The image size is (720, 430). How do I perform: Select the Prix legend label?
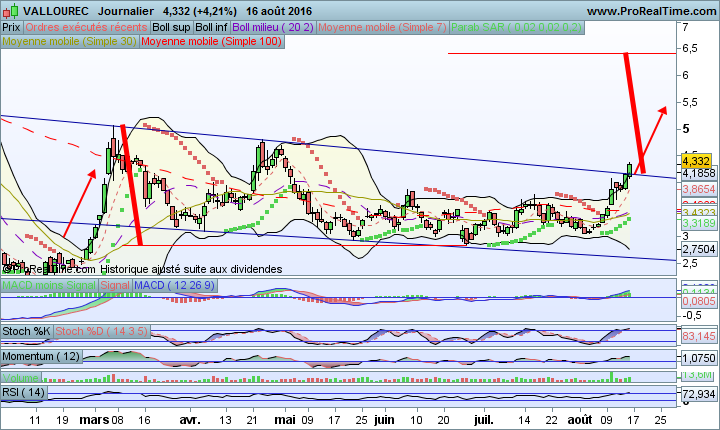coord(11,27)
